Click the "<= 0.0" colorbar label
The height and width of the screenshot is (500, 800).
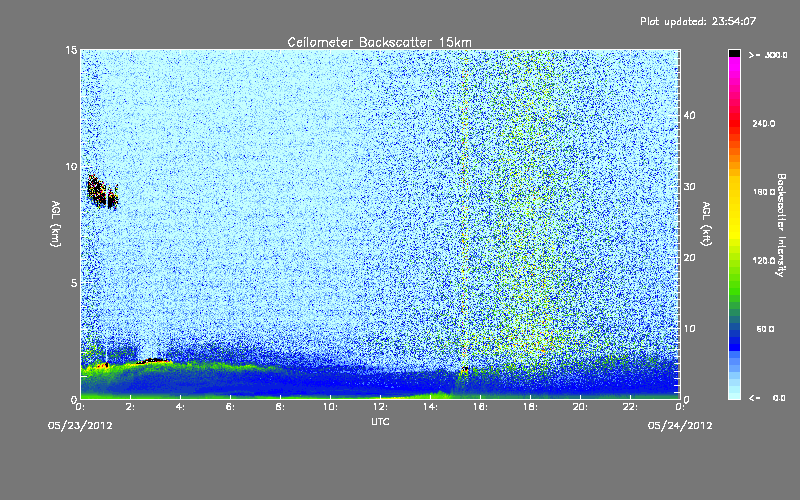tap(767, 398)
